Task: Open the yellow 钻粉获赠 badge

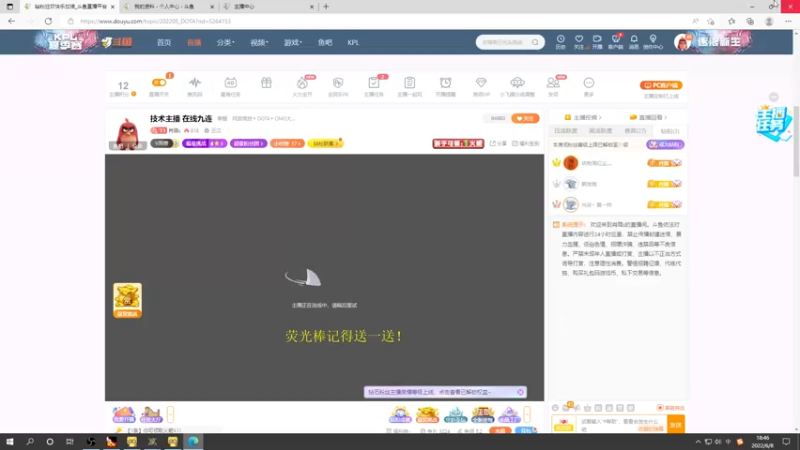Action: pyautogui.click(x=326, y=144)
